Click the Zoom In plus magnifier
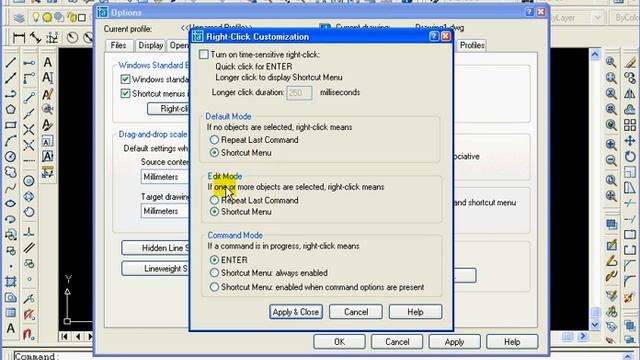This screenshot has height=360, width=640. [x=611, y=144]
